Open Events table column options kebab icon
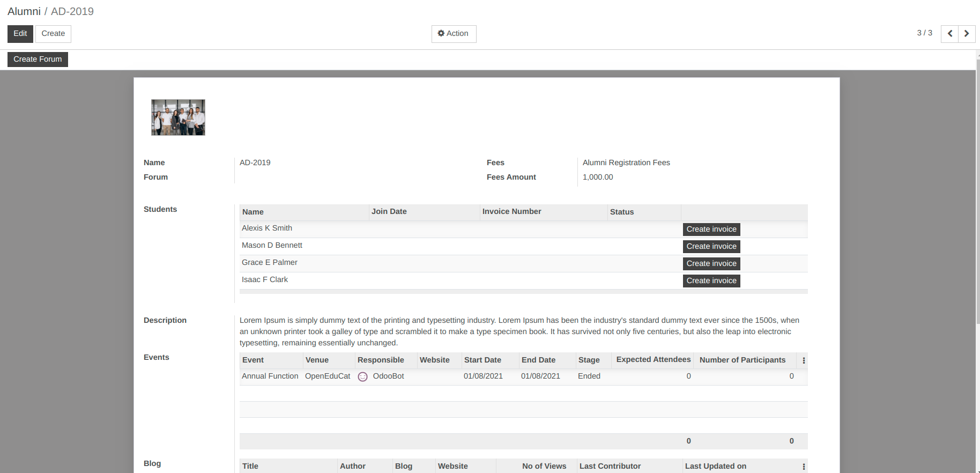Viewport: 980px width, 473px height. [x=804, y=360]
